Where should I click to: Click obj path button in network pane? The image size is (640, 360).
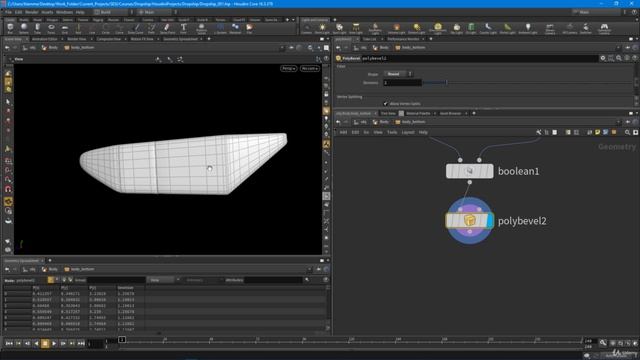tap(360, 122)
